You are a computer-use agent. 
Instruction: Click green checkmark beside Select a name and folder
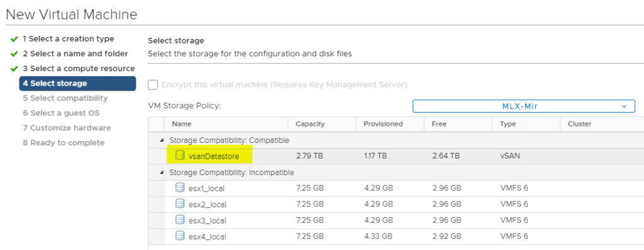[14, 54]
